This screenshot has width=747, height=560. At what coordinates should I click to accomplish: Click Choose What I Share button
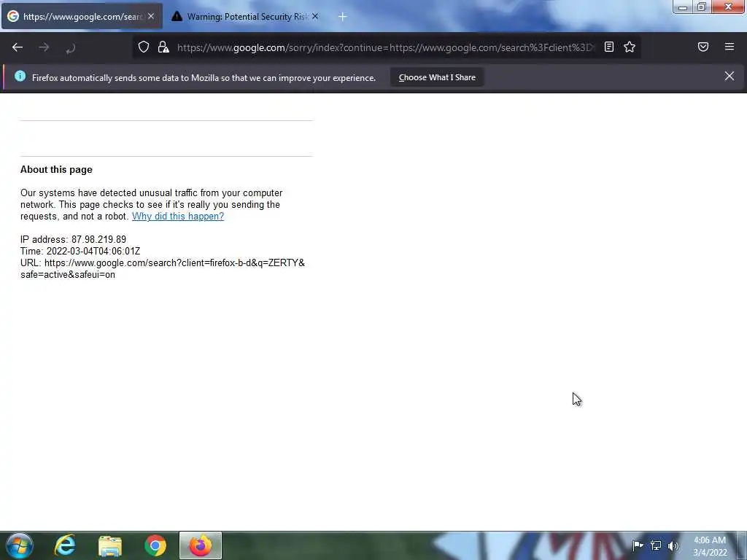(x=437, y=77)
